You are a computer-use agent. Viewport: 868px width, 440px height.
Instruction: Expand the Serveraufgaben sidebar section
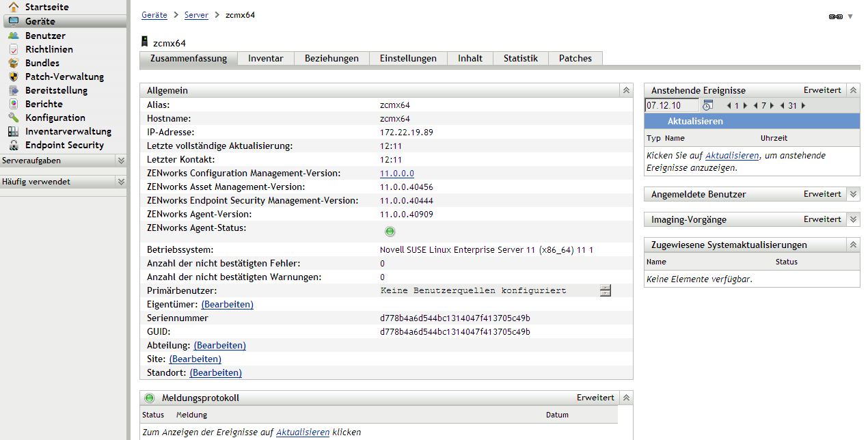[x=121, y=161]
